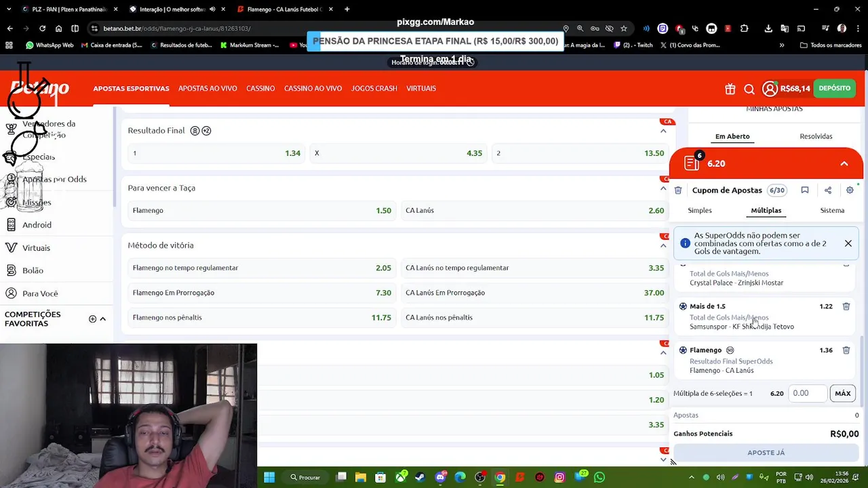Click the bet builder icon next to Resultado Final
This screenshot has height=488, width=868.
click(x=195, y=131)
